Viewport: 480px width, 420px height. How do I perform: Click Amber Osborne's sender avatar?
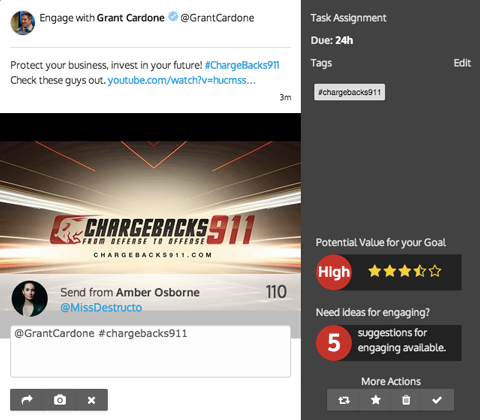tap(29, 299)
